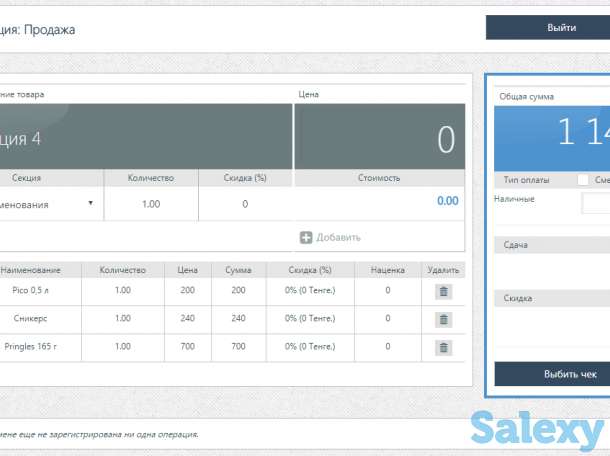Image resolution: width=610 pixels, height=456 pixels.
Task: Select the Pico 0,5 л item name
Action: pyautogui.click(x=31, y=290)
